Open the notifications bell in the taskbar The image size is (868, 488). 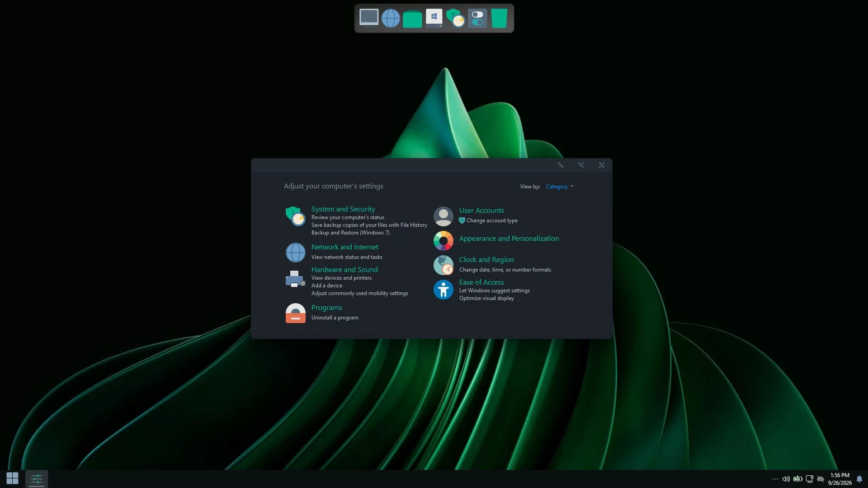tap(859, 479)
